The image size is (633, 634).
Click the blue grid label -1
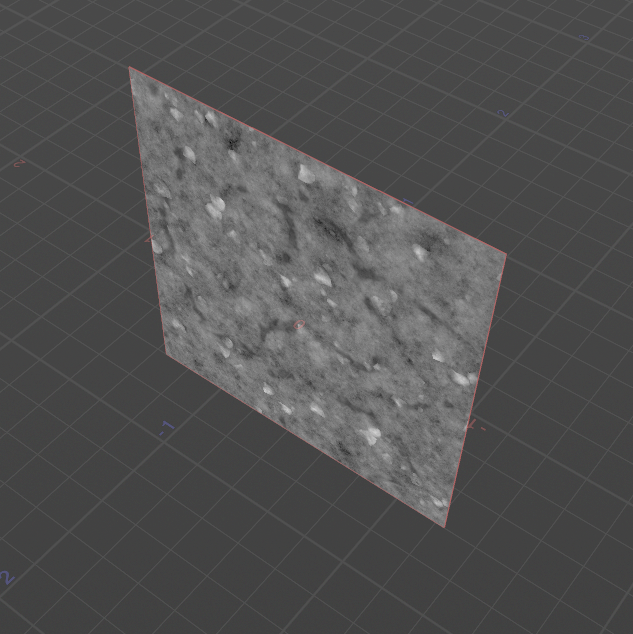point(167,428)
